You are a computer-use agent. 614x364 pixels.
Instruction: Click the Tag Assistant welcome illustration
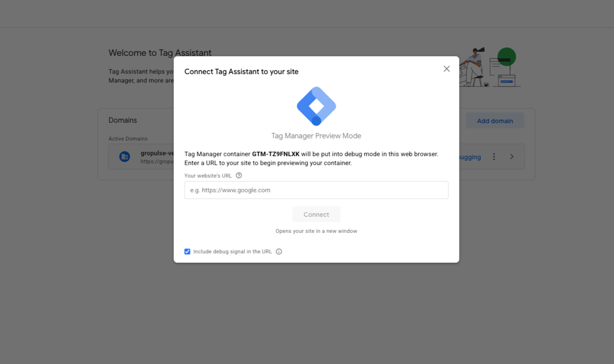(490, 67)
